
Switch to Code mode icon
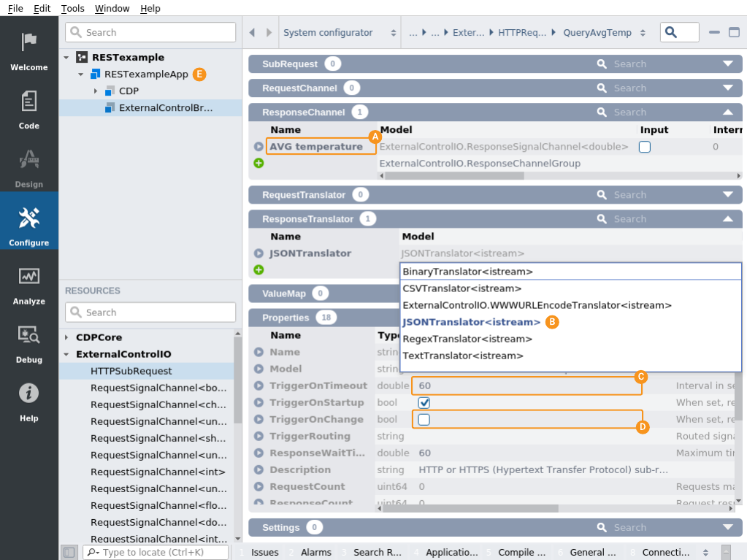(x=28, y=108)
